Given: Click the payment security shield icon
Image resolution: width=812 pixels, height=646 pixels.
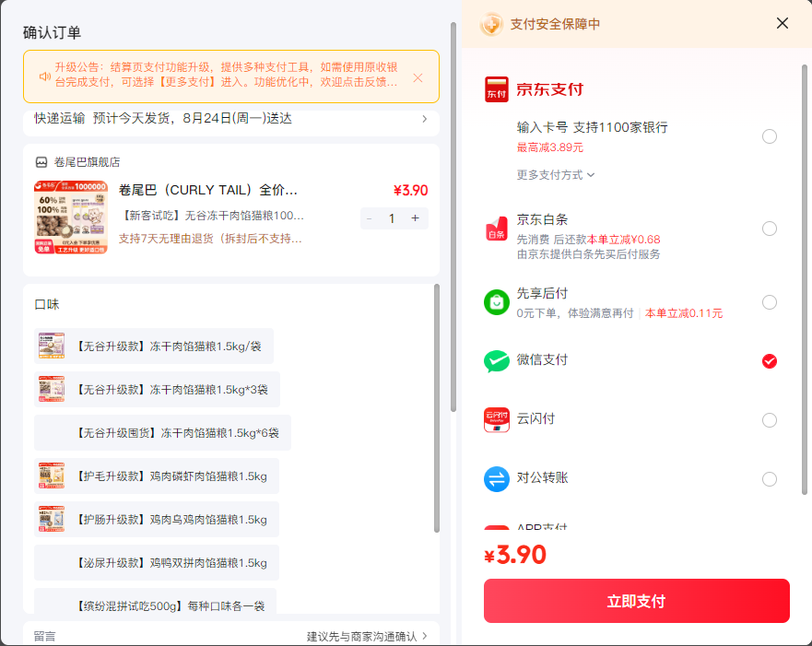Looking at the screenshot, I should point(491,24).
